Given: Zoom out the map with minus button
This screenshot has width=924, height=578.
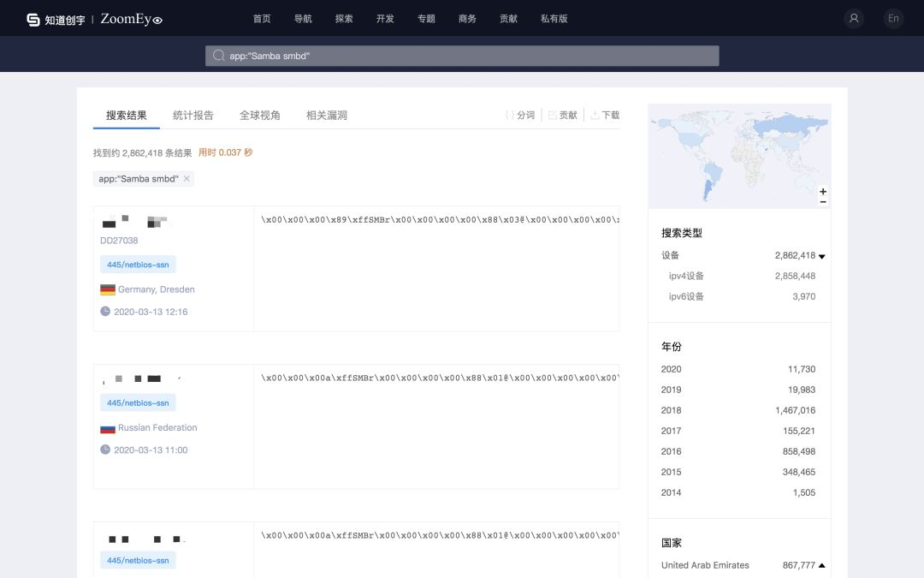Looking at the screenshot, I should coord(823,202).
